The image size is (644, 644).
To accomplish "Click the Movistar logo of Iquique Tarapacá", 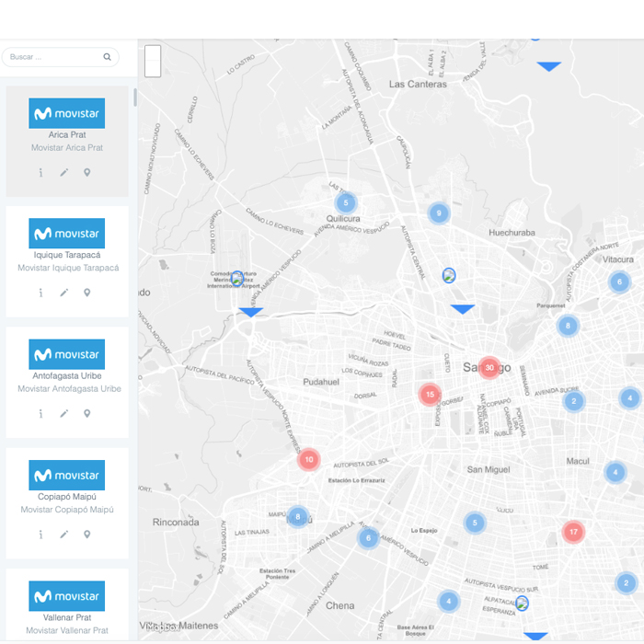I will 66,234.
